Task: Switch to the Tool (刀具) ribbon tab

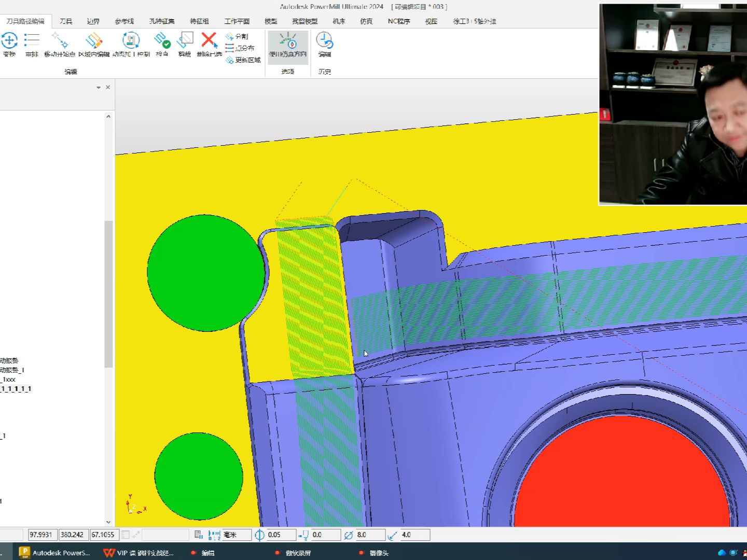Action: (66, 21)
